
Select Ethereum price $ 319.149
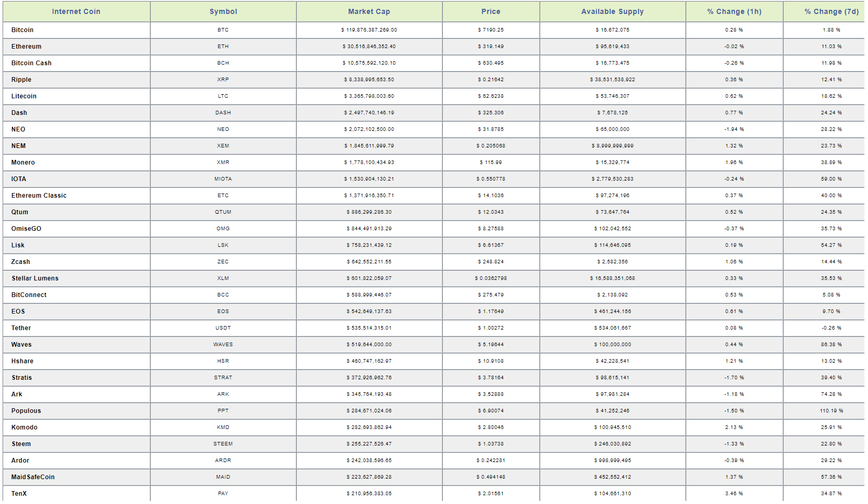coord(491,47)
